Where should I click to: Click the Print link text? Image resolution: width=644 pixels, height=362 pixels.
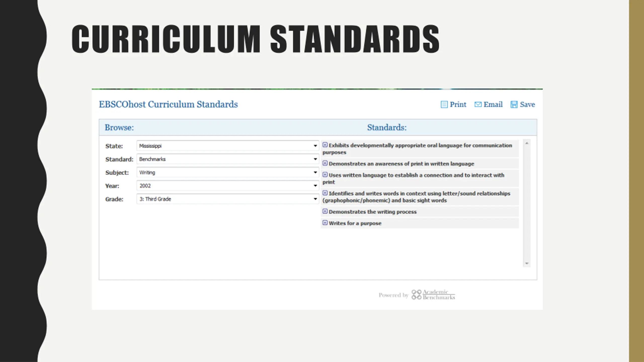[x=458, y=105]
